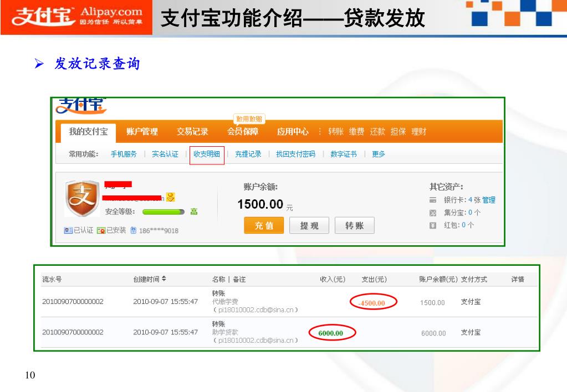Click the 支出(元) column header
The height and width of the screenshot is (392, 567).
[x=374, y=279]
